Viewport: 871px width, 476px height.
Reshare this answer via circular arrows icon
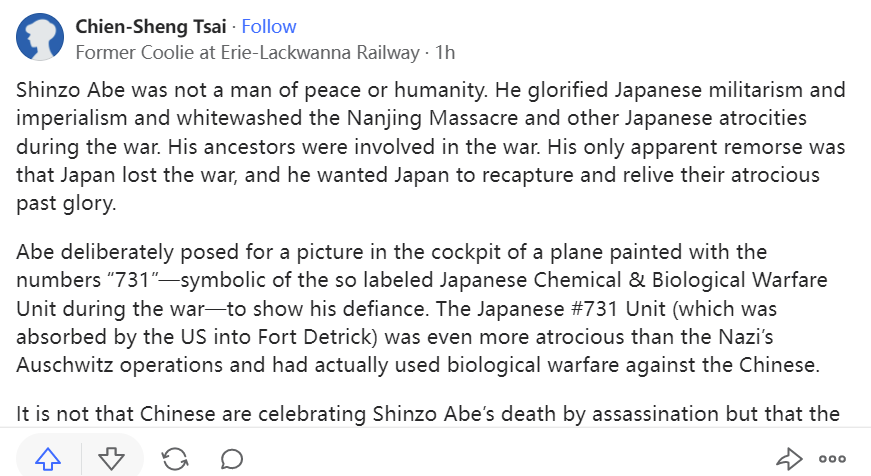[x=175, y=458]
